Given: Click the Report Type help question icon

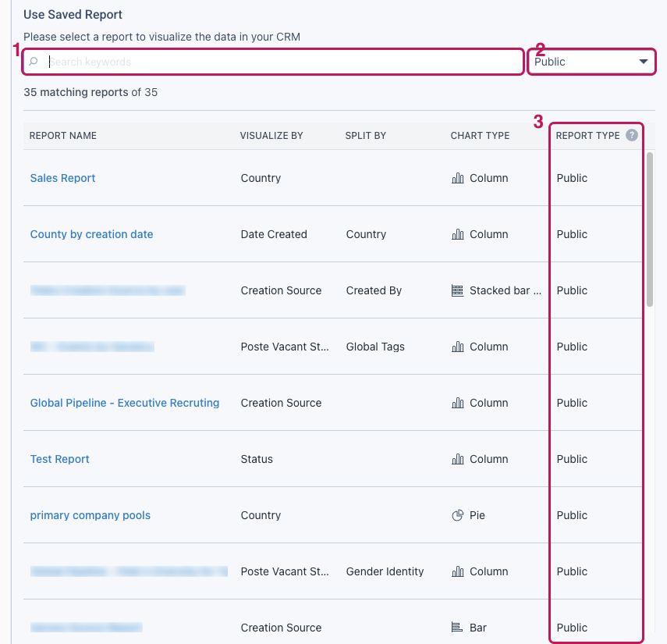Looking at the screenshot, I should point(632,135).
